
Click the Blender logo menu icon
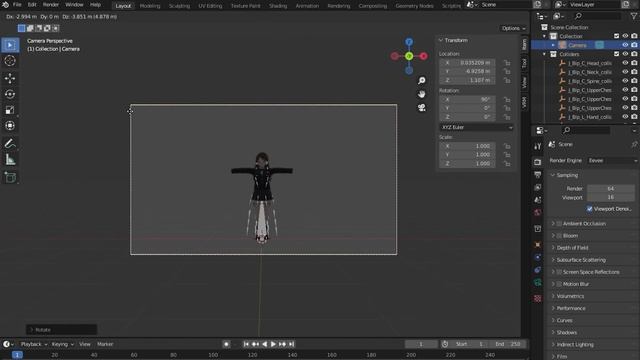[5, 5]
